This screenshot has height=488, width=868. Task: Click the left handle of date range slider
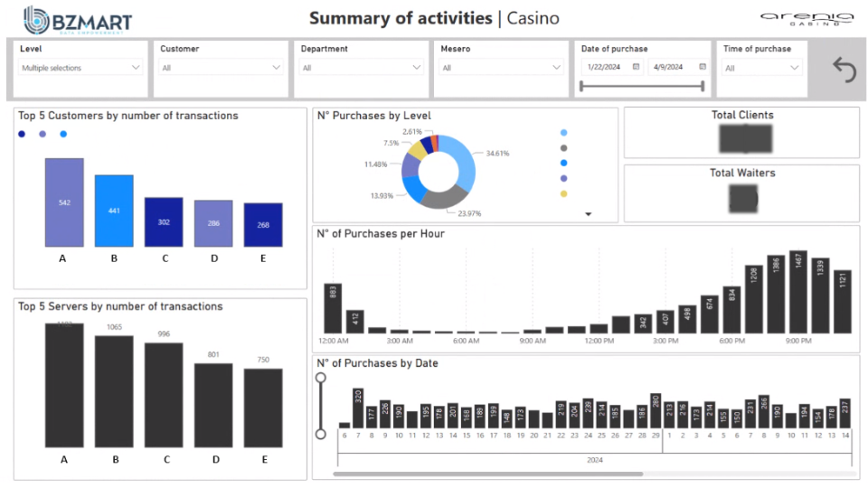(581, 86)
